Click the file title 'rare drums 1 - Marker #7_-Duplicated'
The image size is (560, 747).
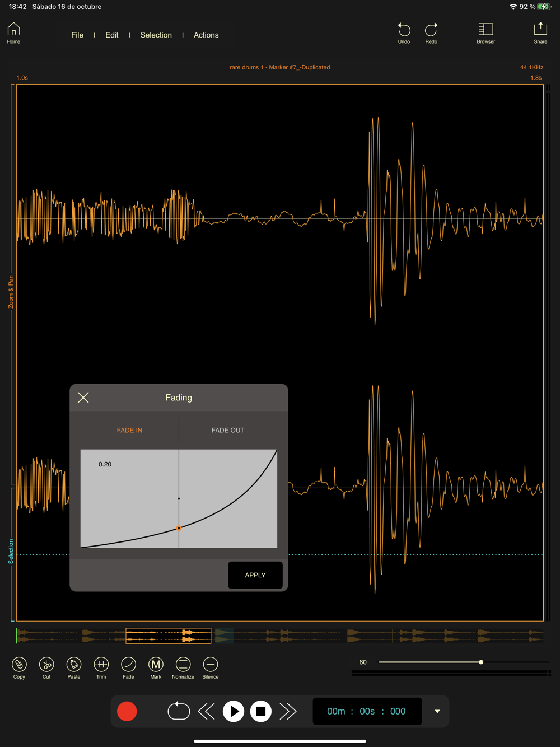tap(279, 67)
